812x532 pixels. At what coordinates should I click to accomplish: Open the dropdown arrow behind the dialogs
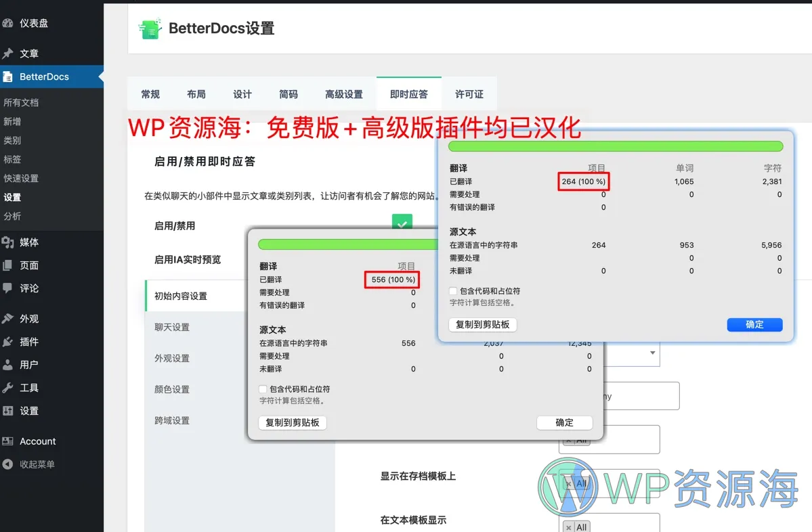pyautogui.click(x=652, y=353)
